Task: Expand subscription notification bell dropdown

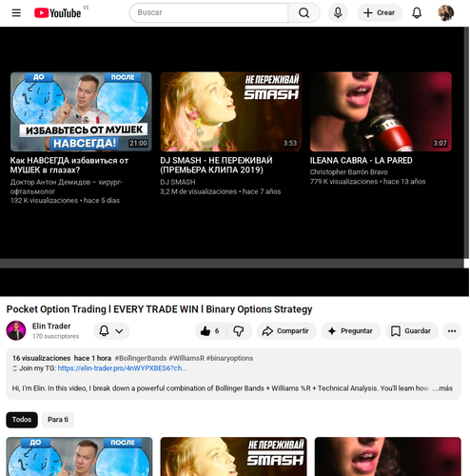Action: pyautogui.click(x=111, y=331)
